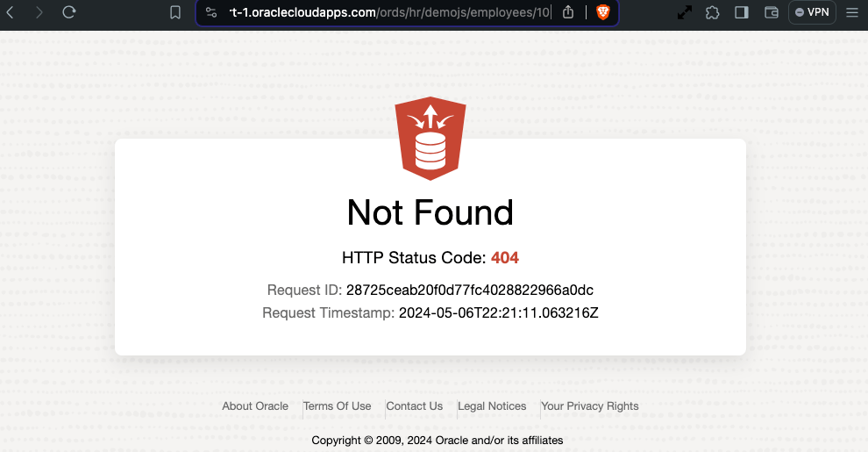The image size is (868, 452).
Task: Open the Terms Of Use link
Action: click(x=338, y=406)
